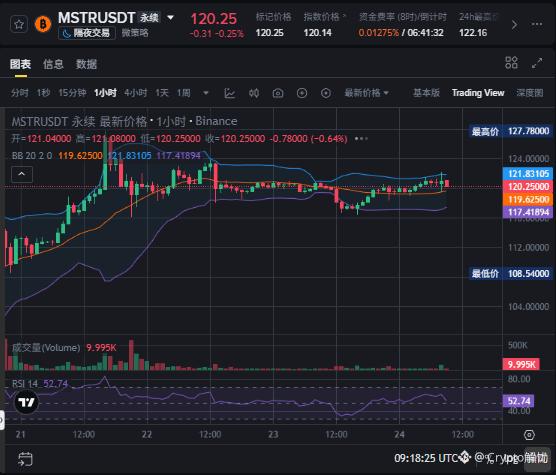Image resolution: width=556 pixels, height=475 pixels.
Task: Select the 4小时 interval
Action: 136,93
